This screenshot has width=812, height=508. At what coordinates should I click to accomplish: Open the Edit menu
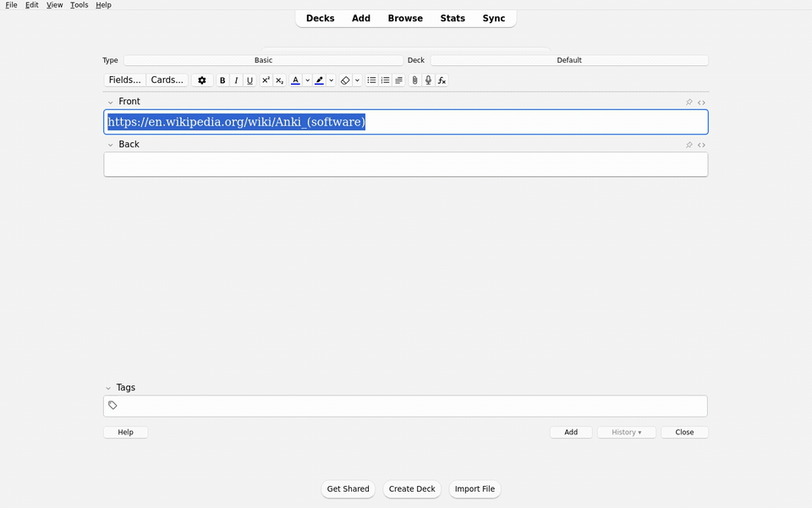point(31,5)
